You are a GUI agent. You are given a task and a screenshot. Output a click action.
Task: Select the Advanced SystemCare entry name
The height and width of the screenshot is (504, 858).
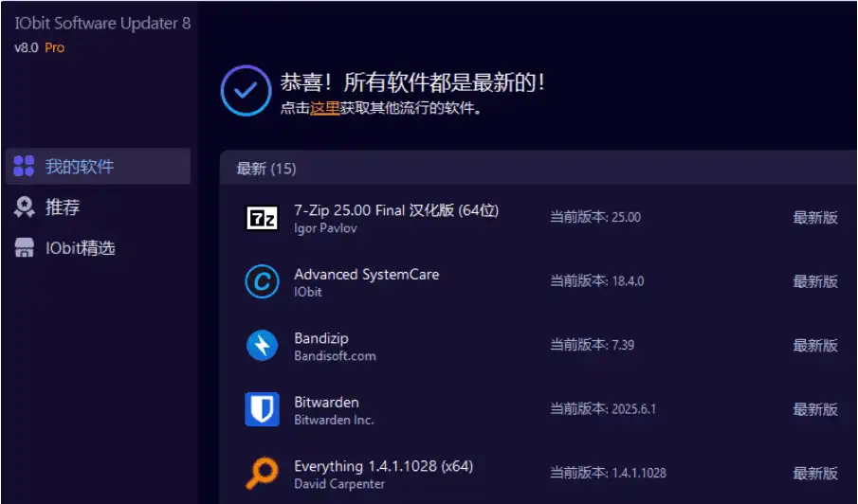[367, 275]
